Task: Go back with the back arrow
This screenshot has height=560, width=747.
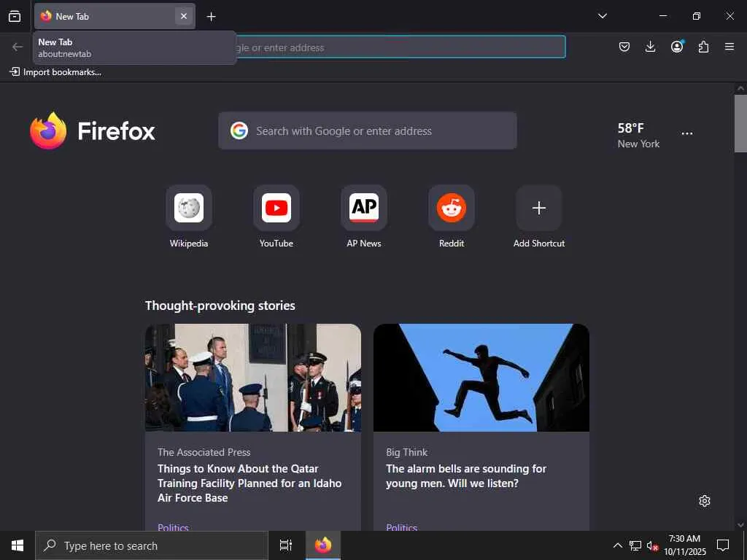Action: pos(18,47)
